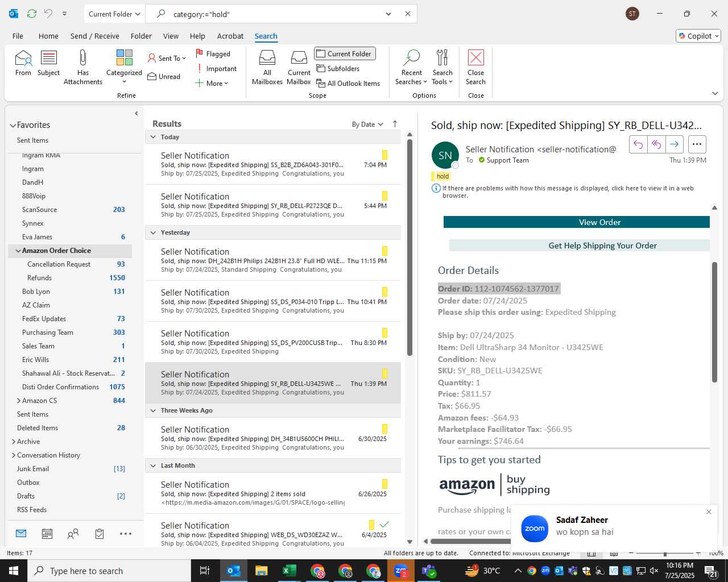Viewport: 728px width, 582px height.
Task: Open Excel from the Windows taskbar
Action: click(289, 571)
